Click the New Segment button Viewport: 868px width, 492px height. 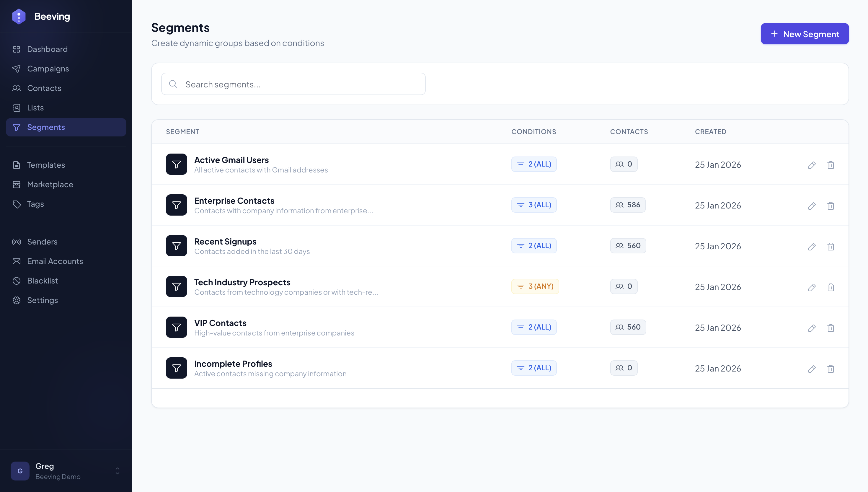[805, 34]
